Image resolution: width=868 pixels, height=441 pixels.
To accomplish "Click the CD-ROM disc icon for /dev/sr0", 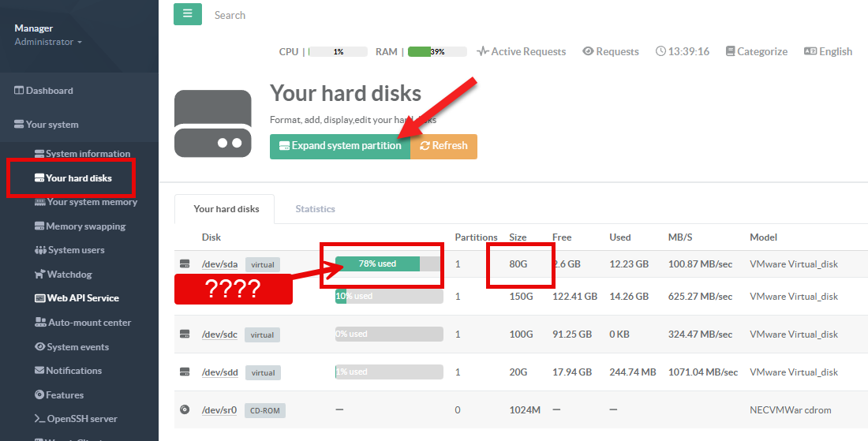I will point(185,409).
